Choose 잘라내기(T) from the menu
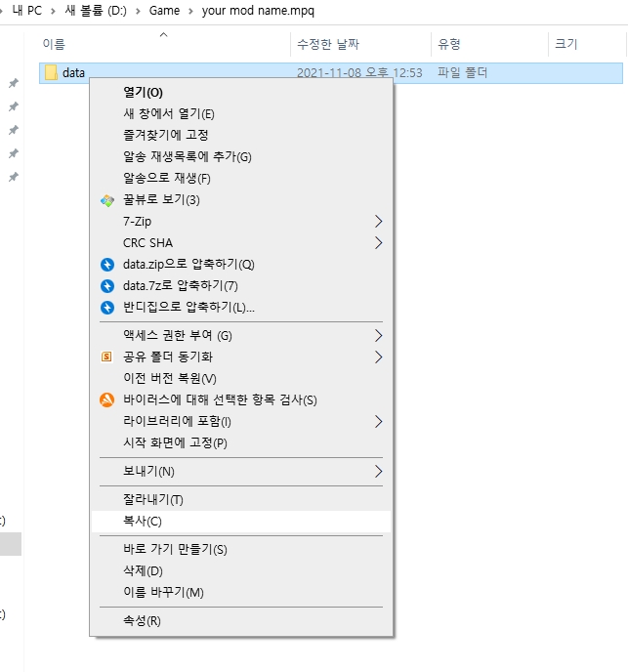Screen dimensions: 628x672 point(241,500)
